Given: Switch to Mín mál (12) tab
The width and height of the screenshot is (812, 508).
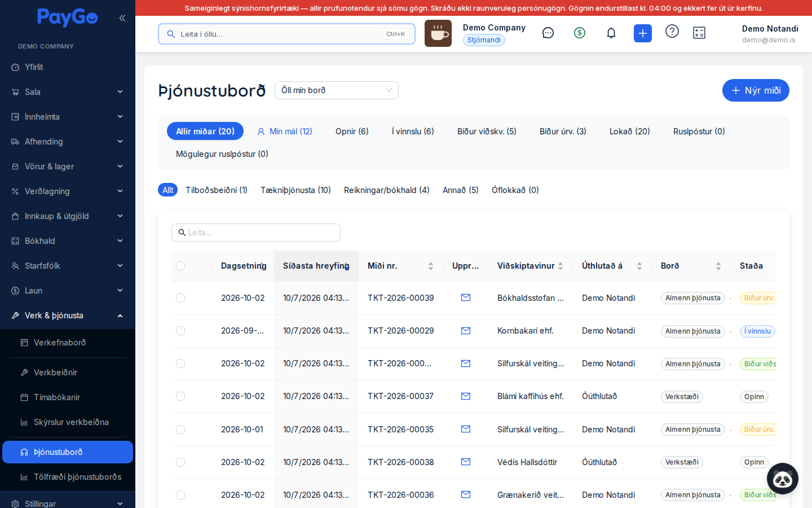Looking at the screenshot, I should pyautogui.click(x=285, y=131).
